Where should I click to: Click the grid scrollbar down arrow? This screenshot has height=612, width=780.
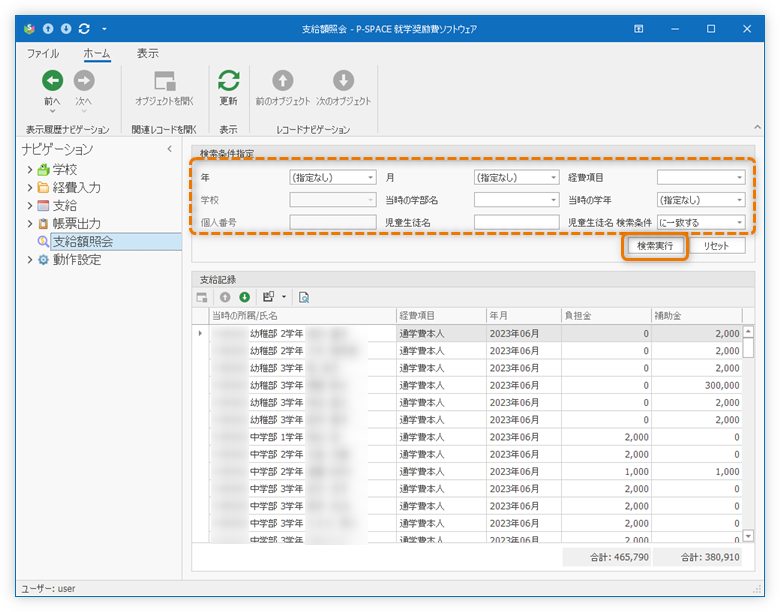click(x=748, y=536)
